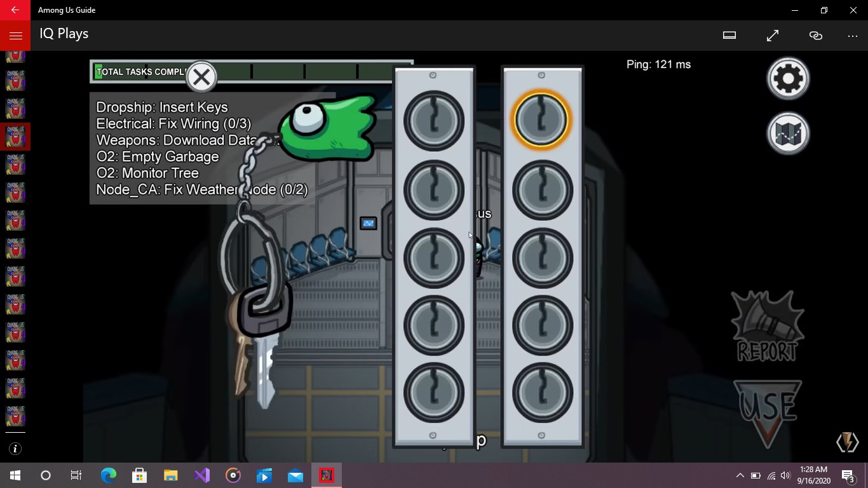Switch to compact mini view icon
This screenshot has width=868, height=488.
pyautogui.click(x=729, y=36)
